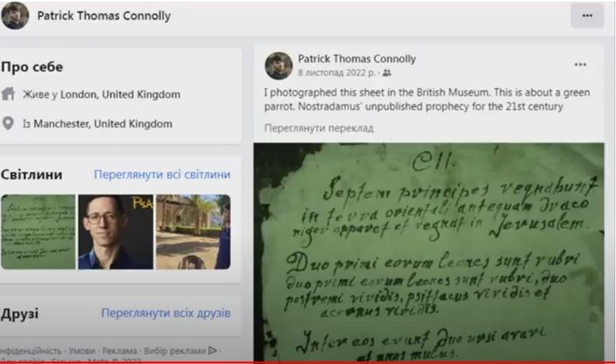Open the palm trees photo thumbnail
Image resolution: width=616 pixels, height=364 pixels.
click(193, 232)
